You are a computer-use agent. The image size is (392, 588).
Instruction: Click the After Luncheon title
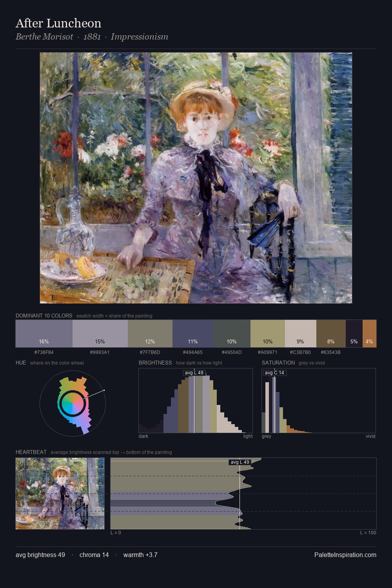pos(58,23)
